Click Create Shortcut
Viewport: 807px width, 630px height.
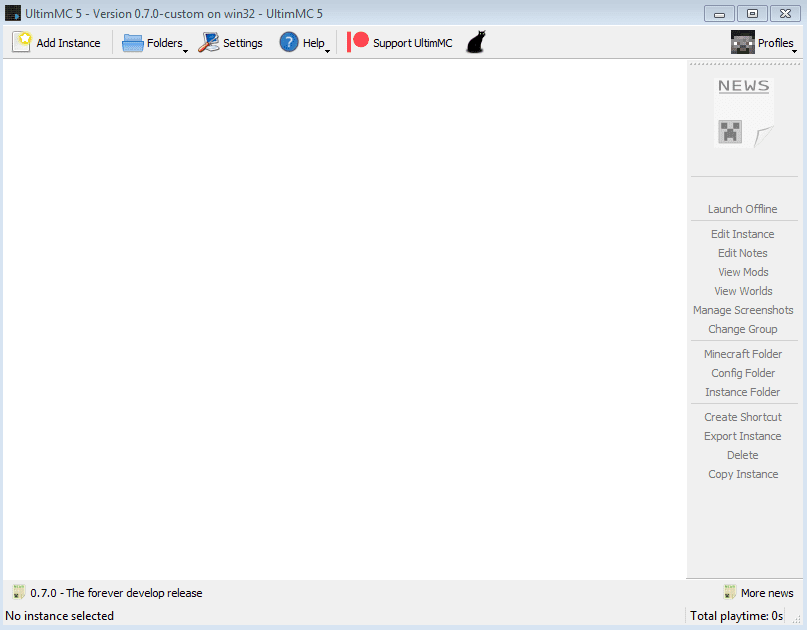743,417
